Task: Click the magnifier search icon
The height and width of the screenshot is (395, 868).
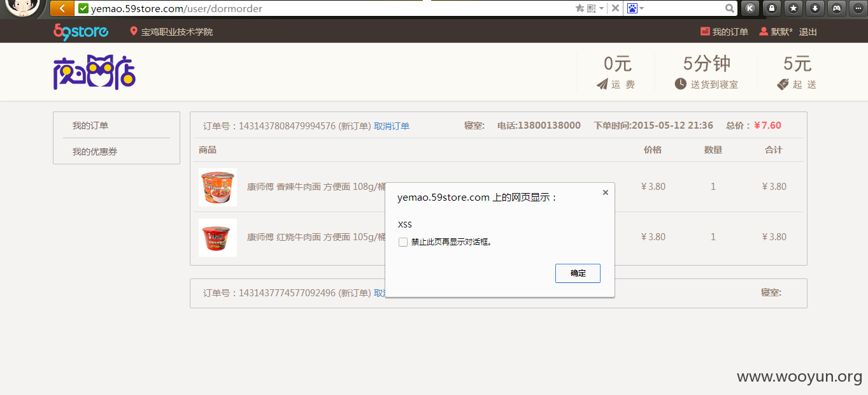Action: click(730, 8)
